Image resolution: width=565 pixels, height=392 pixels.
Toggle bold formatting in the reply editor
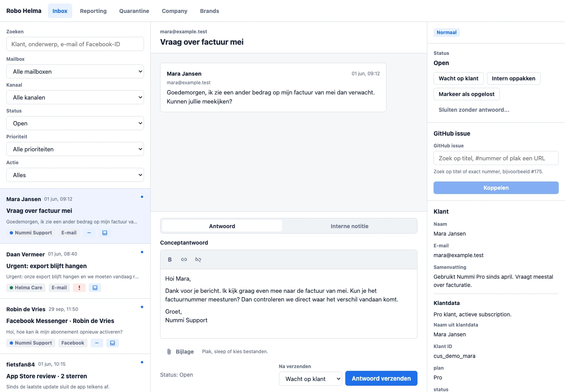[170, 260]
